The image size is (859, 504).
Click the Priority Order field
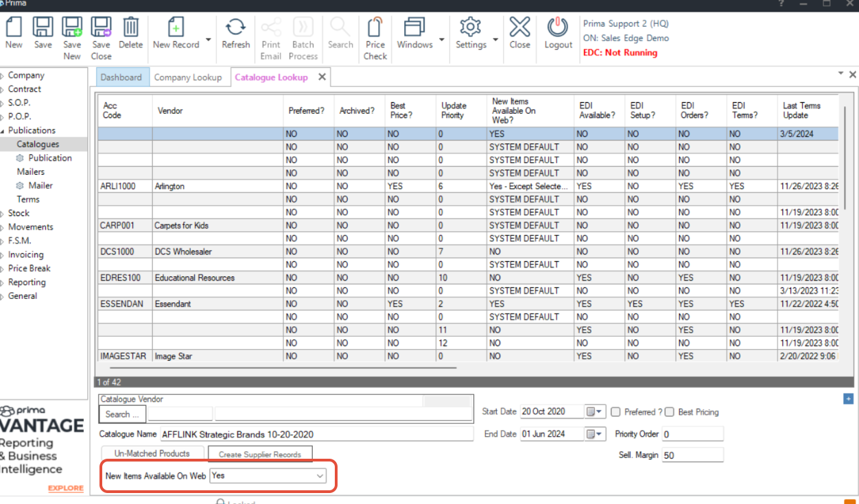pos(692,434)
